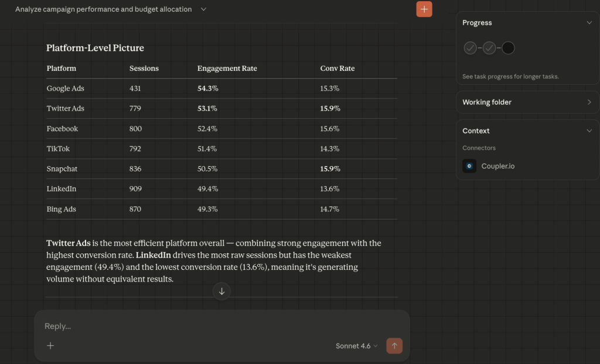This screenshot has height=364, width=600.
Task: Open the Sonnet 4.6 model selector
Action: (x=356, y=346)
